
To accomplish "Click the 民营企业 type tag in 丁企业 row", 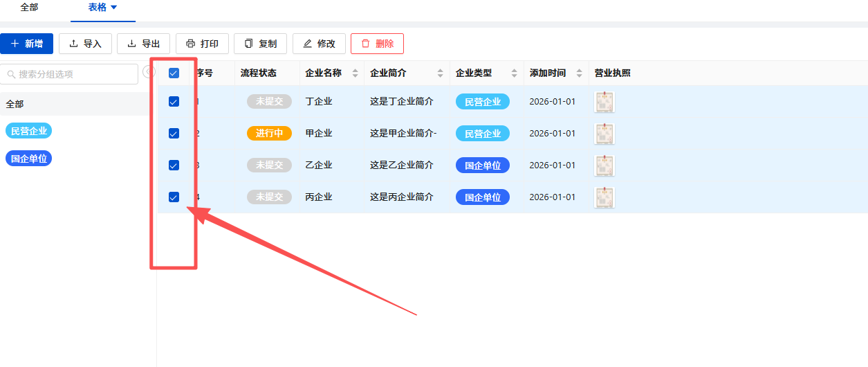I will pos(483,102).
